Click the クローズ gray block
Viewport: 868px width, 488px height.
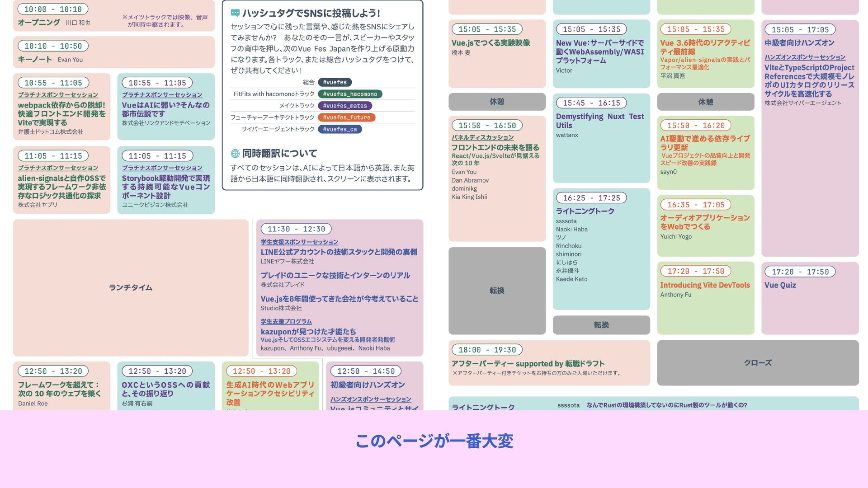point(758,363)
